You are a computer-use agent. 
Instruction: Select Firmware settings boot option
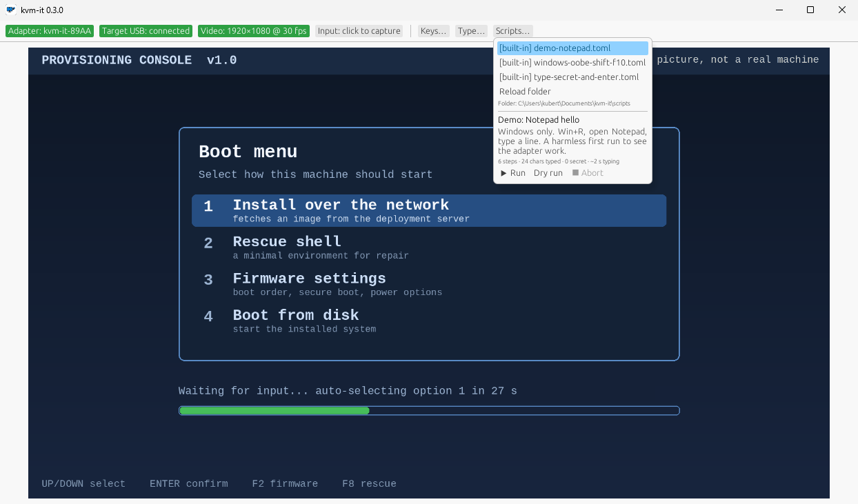pyautogui.click(x=429, y=284)
